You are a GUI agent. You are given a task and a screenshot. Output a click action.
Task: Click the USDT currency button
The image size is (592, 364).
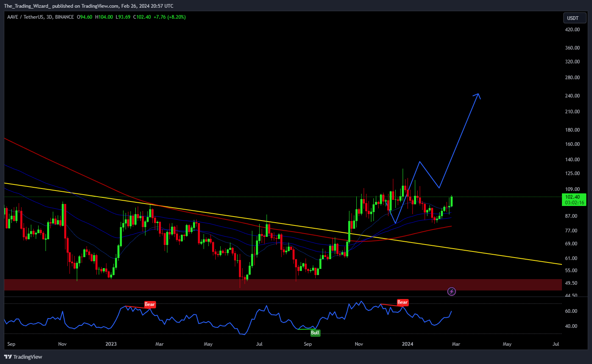click(574, 18)
